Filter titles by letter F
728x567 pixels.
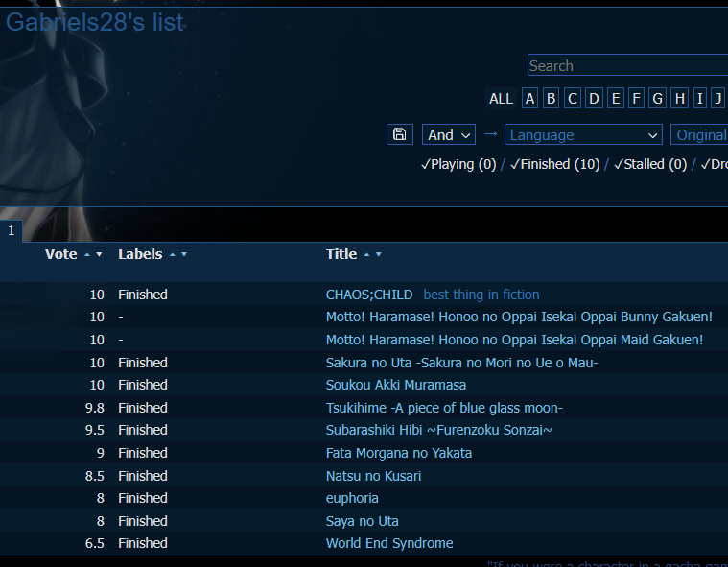(x=637, y=99)
